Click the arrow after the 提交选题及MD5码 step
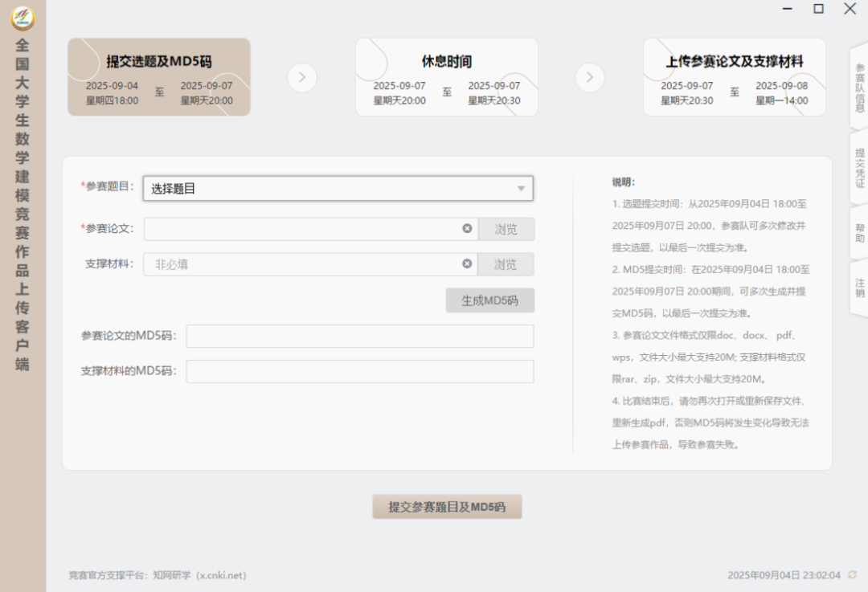Viewport: 868px width, 592px height. (x=302, y=77)
